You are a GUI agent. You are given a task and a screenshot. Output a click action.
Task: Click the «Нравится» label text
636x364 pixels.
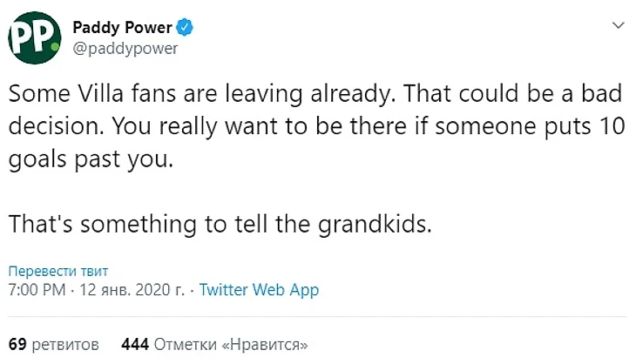point(267,344)
